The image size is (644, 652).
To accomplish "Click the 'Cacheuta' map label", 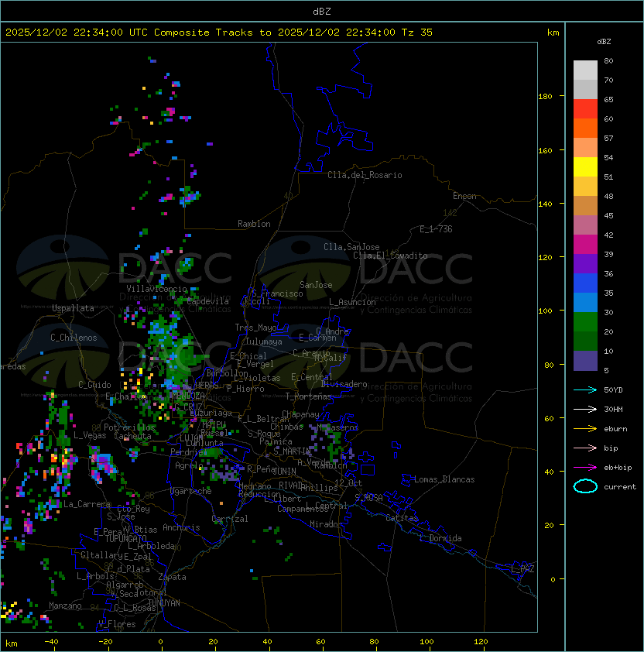I will tap(132, 436).
